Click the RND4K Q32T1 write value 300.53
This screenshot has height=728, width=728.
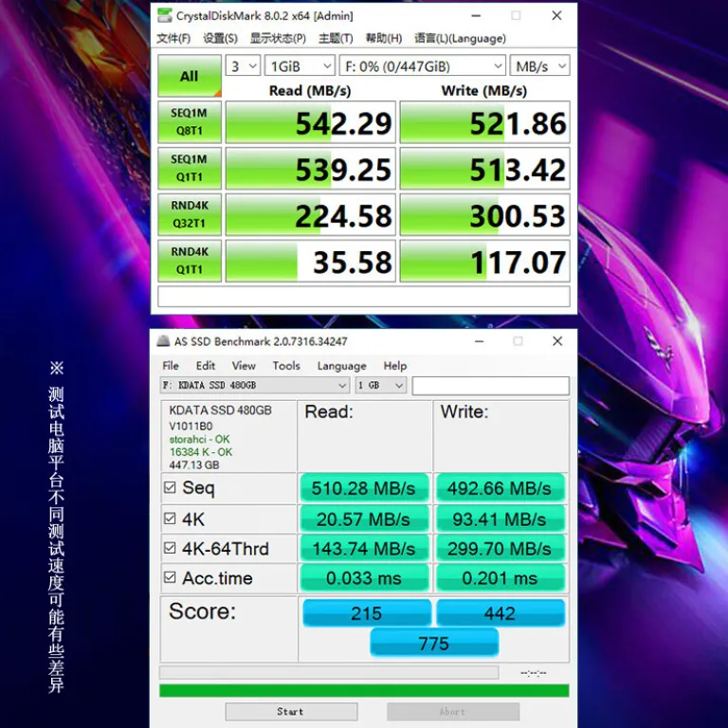pyautogui.click(x=484, y=214)
